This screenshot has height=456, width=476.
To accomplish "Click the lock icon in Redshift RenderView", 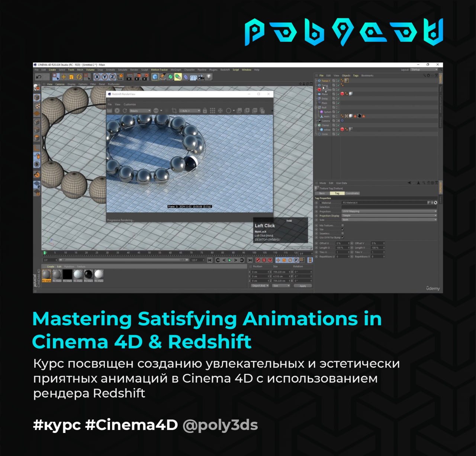I will pyautogui.click(x=205, y=111).
